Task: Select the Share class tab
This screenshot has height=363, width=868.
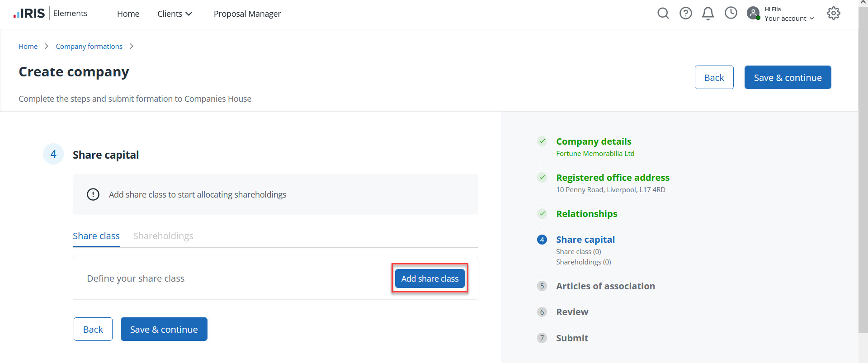Action: coord(96,236)
